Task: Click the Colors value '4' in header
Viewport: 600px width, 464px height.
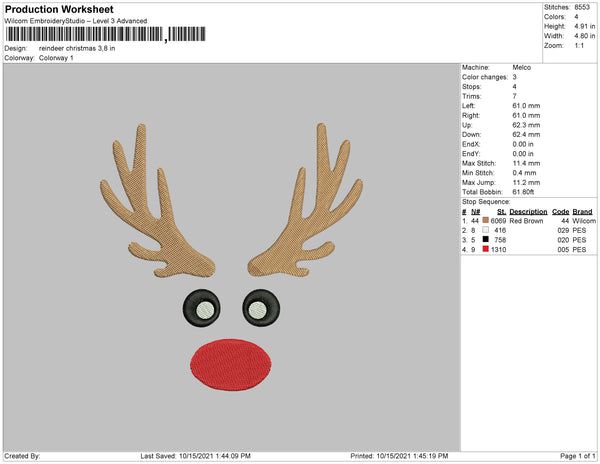Action: click(x=576, y=17)
